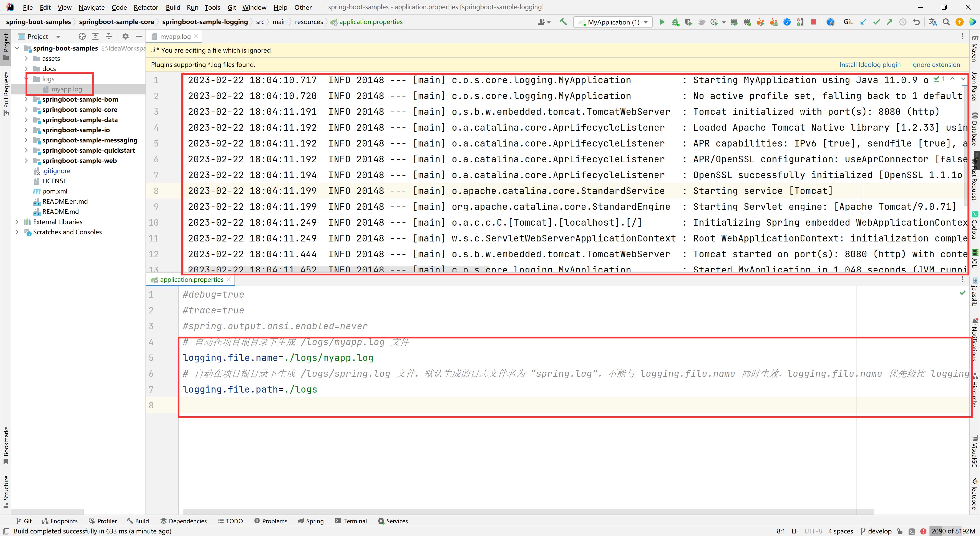Commit changes with the green Git checkmark
This screenshot has width=980, height=536.
(x=877, y=22)
